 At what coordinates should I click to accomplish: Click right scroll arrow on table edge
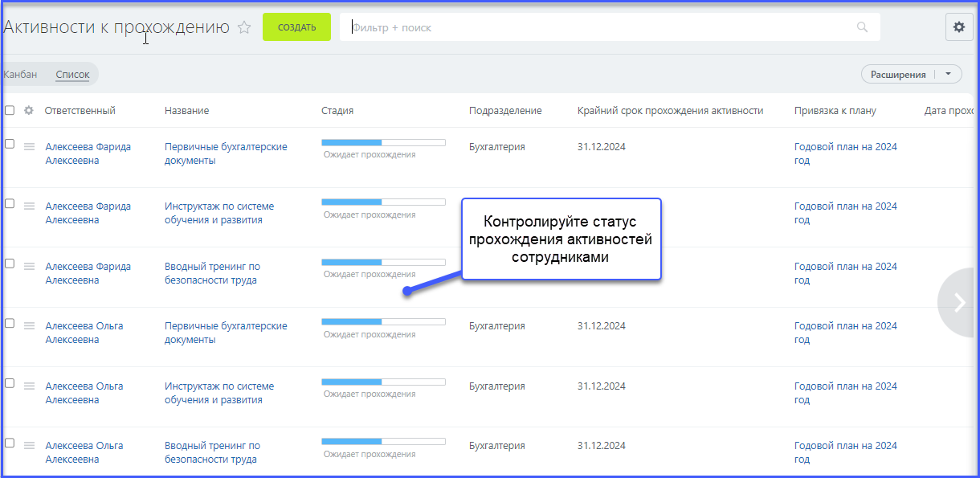959,302
